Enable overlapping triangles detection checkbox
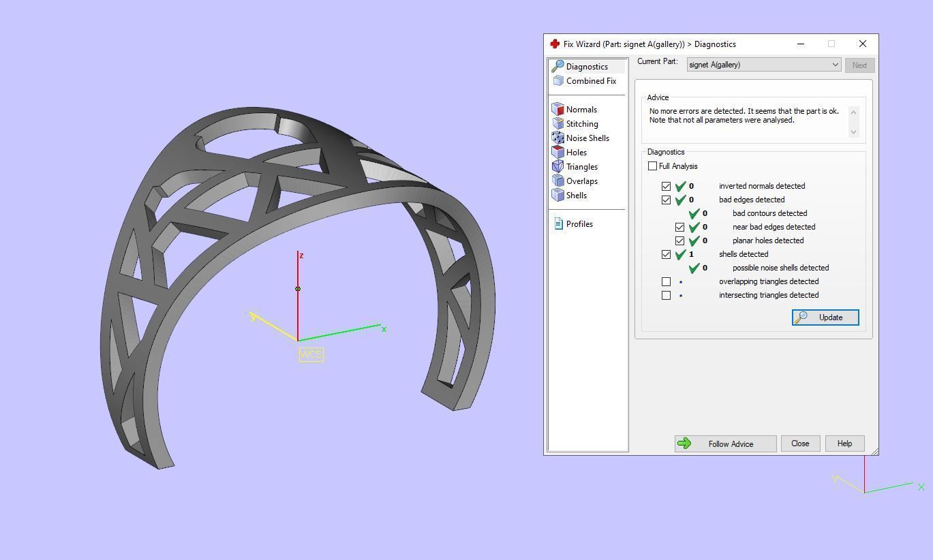Viewport: 933px width, 560px height. [666, 281]
